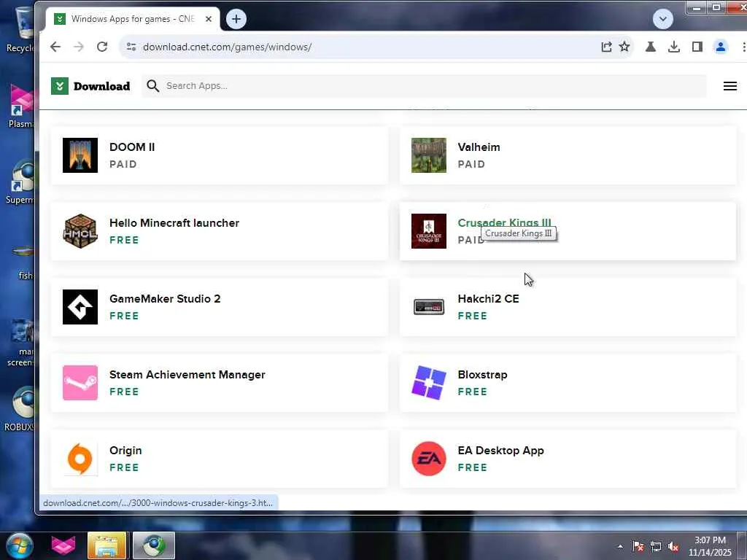Open Recycle Bin on the desktop

tap(21, 30)
